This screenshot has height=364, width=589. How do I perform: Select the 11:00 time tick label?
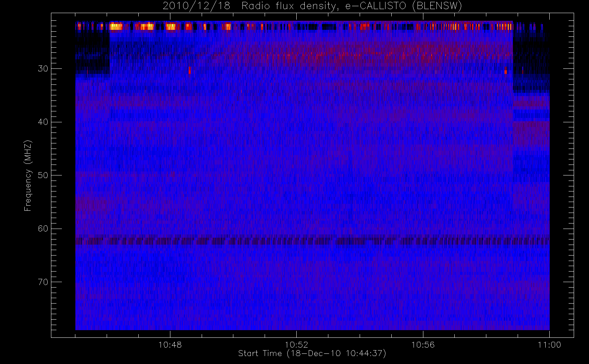click(549, 345)
